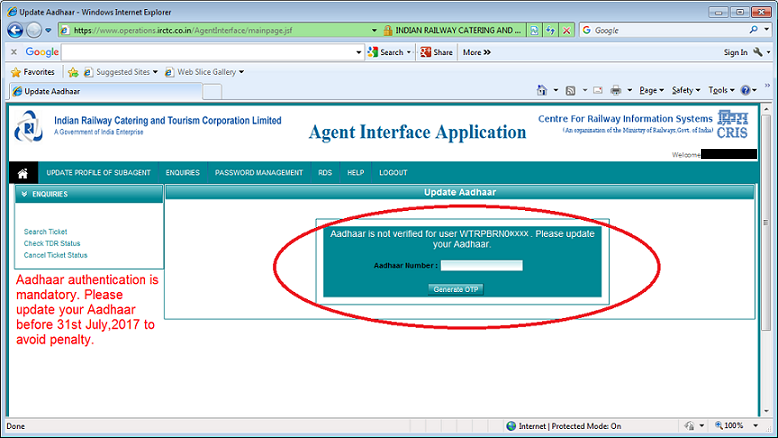The width and height of the screenshot is (778, 438).
Task: Click the security lock icon in address bar
Action: (x=388, y=30)
